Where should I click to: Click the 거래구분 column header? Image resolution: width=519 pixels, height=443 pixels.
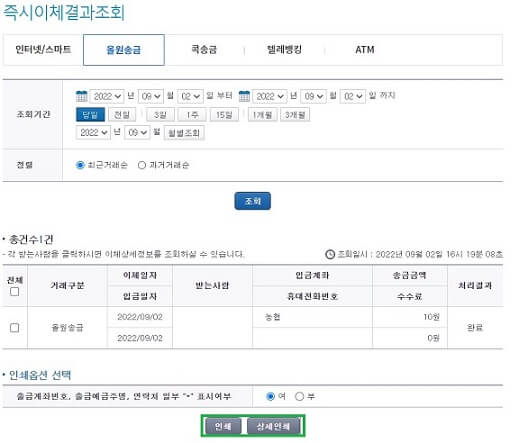point(67,286)
